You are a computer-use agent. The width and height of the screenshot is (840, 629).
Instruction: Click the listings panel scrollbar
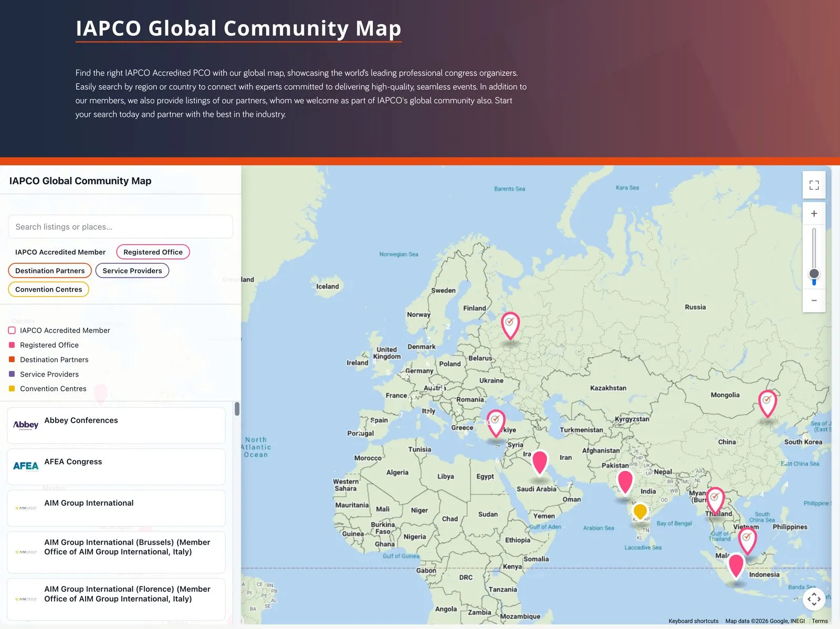pos(237,409)
